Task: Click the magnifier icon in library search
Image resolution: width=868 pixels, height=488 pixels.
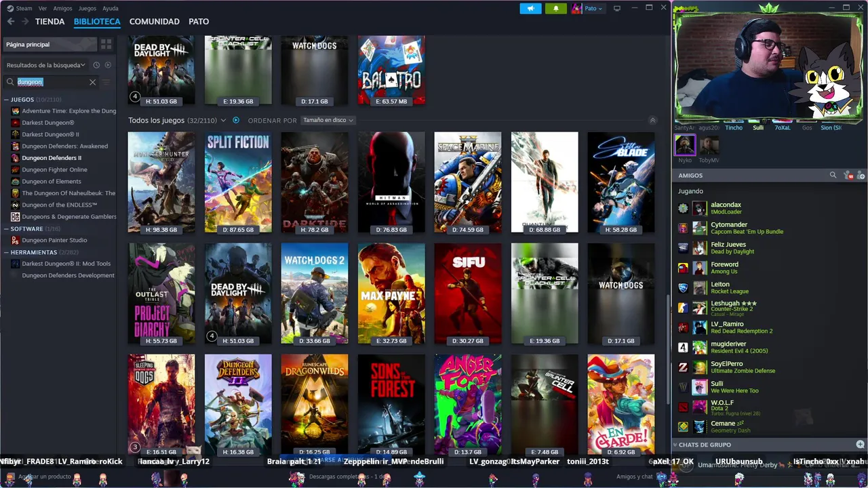Action: [10, 82]
